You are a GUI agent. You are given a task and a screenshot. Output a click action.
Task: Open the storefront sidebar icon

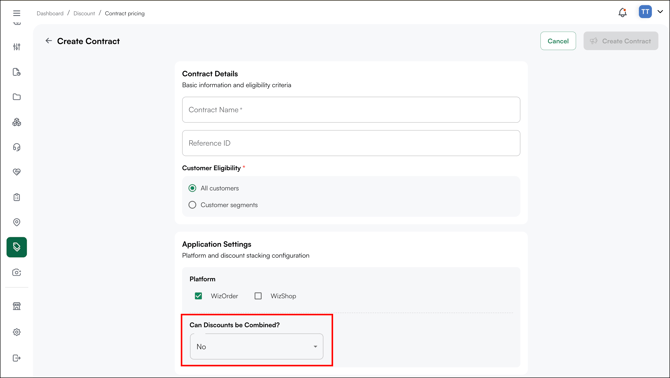[x=17, y=306]
